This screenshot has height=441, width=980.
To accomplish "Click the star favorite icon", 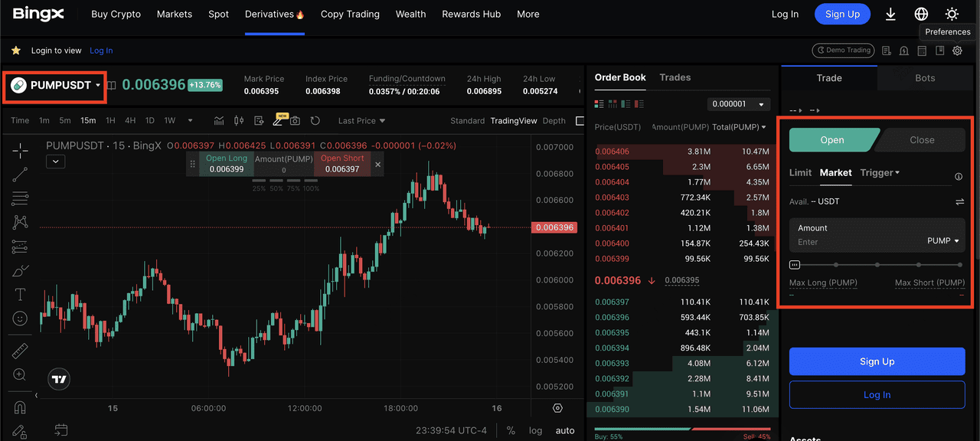I will click(16, 51).
